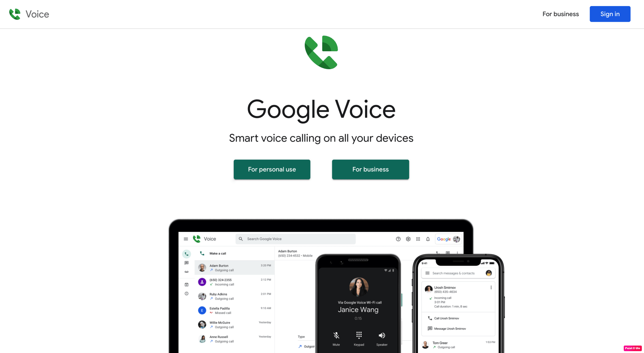Click the Make a call icon in sidebar
This screenshot has height=353, width=644.
186,254
